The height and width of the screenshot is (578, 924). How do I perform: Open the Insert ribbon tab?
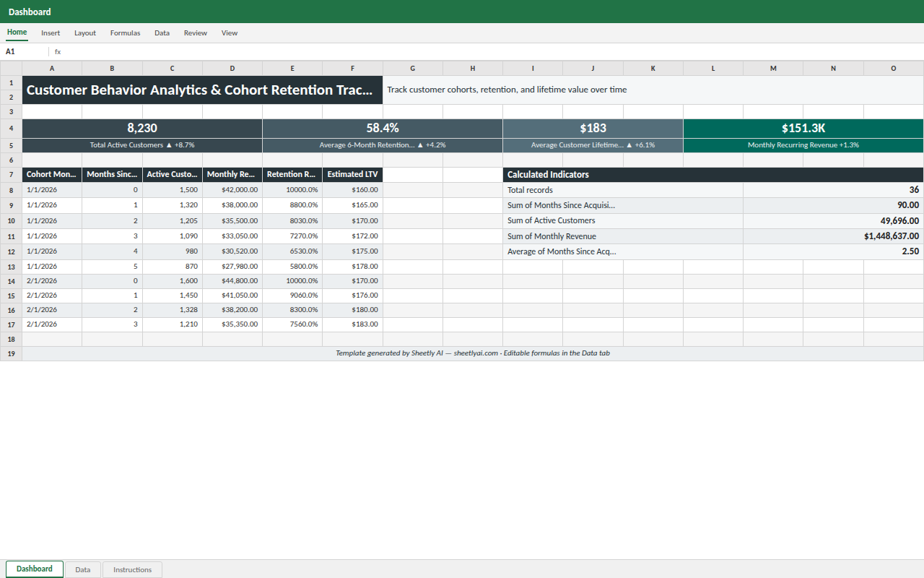(51, 33)
